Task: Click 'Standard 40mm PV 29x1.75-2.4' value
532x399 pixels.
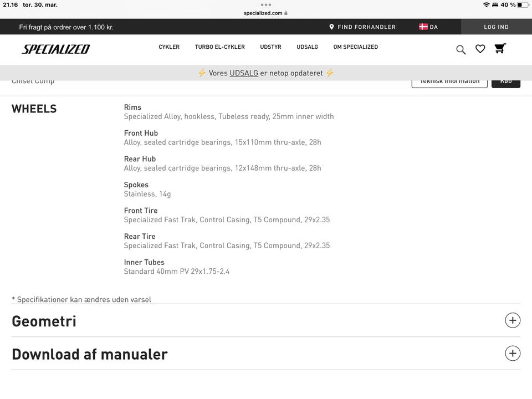Action: pos(177,272)
